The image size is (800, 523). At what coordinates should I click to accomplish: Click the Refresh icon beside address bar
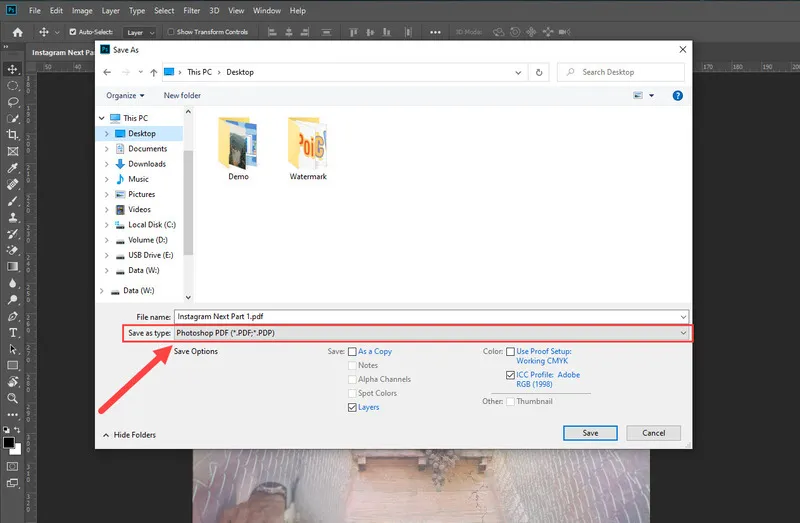coord(539,72)
